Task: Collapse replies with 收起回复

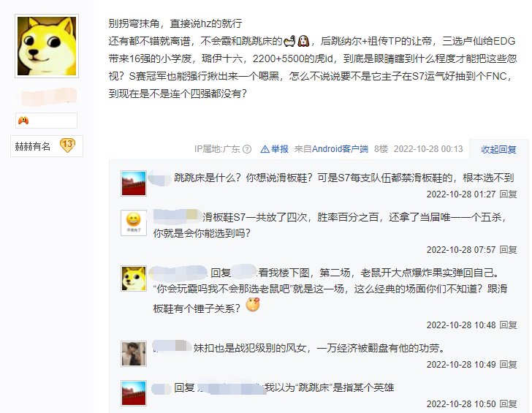Action: point(498,149)
